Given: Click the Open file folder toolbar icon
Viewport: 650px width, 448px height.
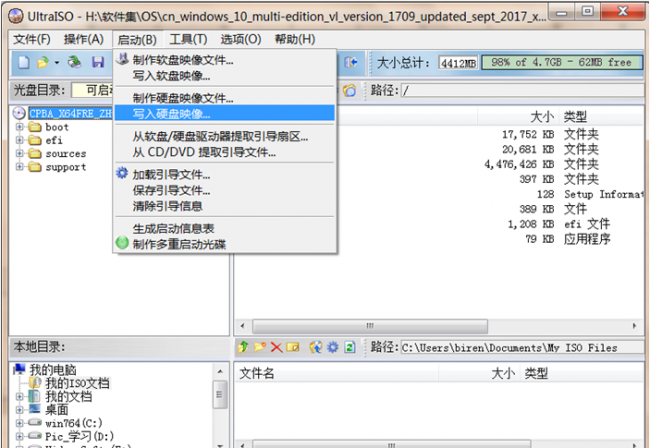Looking at the screenshot, I should coord(43,63).
